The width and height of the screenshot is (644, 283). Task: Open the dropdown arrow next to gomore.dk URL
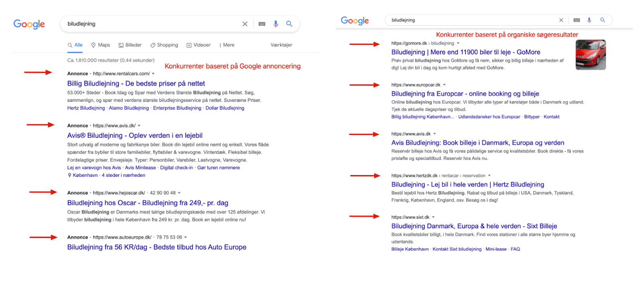click(458, 43)
